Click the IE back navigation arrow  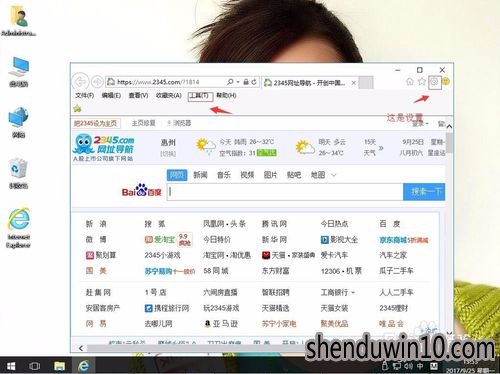click(x=81, y=82)
